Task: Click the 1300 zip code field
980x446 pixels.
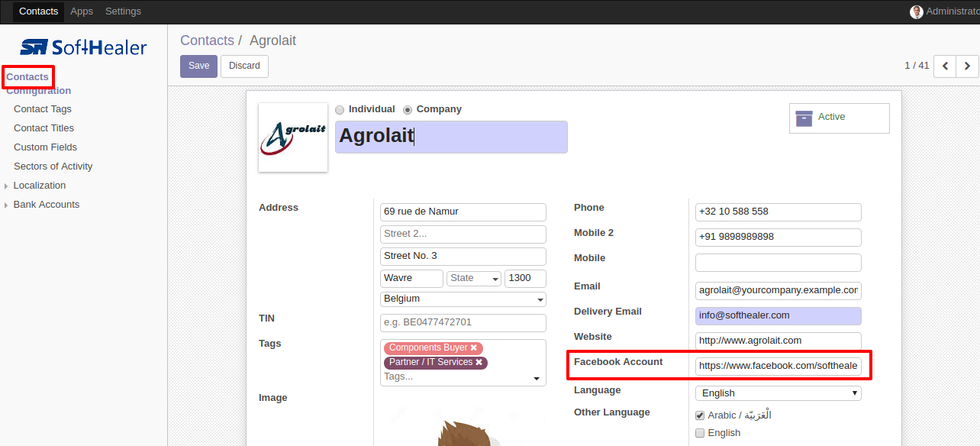Action: (525, 278)
